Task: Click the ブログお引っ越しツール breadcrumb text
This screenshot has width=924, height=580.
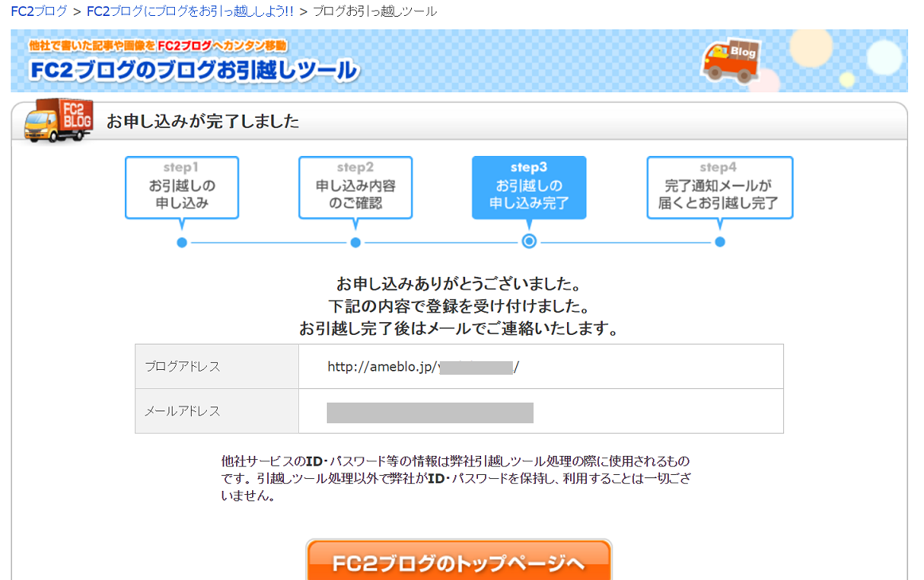Action: point(375,12)
